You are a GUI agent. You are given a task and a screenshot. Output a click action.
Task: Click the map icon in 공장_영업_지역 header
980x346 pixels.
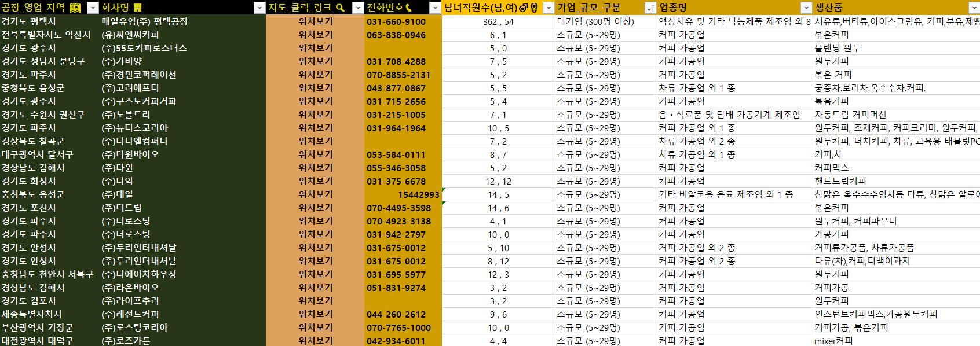coord(75,8)
